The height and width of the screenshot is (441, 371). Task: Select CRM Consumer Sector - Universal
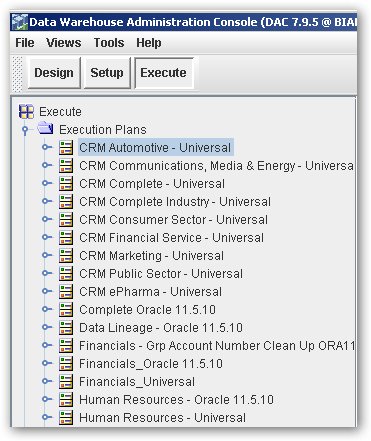click(173, 219)
